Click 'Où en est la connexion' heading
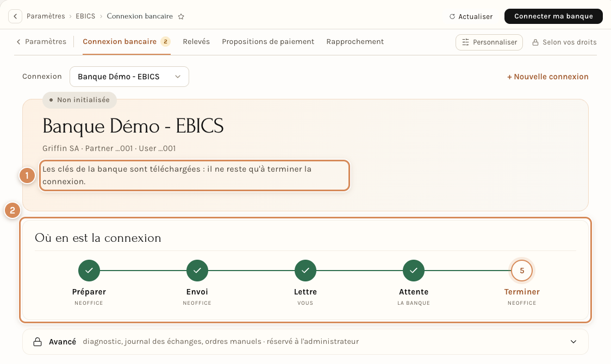The height and width of the screenshot is (364, 611). [x=98, y=238]
